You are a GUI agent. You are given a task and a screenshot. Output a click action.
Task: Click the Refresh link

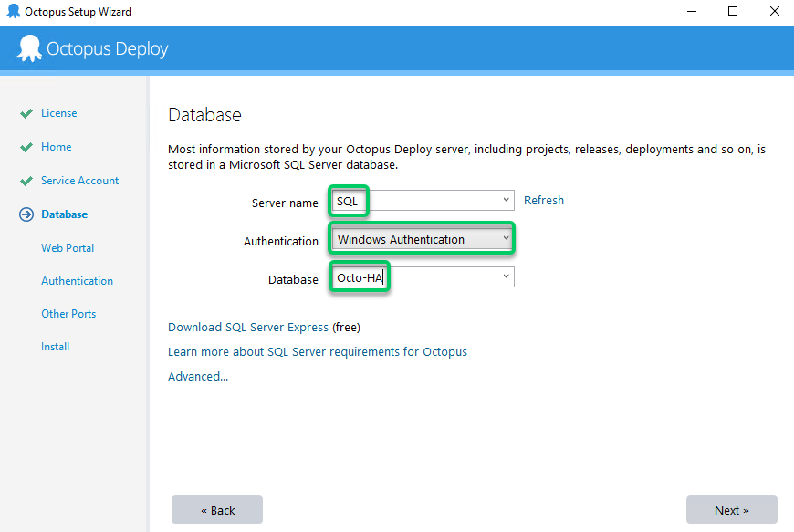tap(544, 201)
